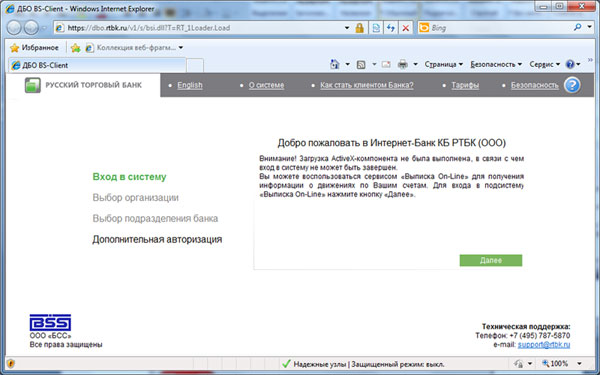This screenshot has width=600, height=375.
Task: Click the status bar shield icon
Action: pos(11,364)
